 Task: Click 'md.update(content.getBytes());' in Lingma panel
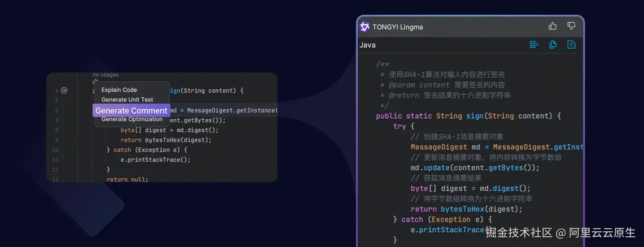tap(475, 168)
